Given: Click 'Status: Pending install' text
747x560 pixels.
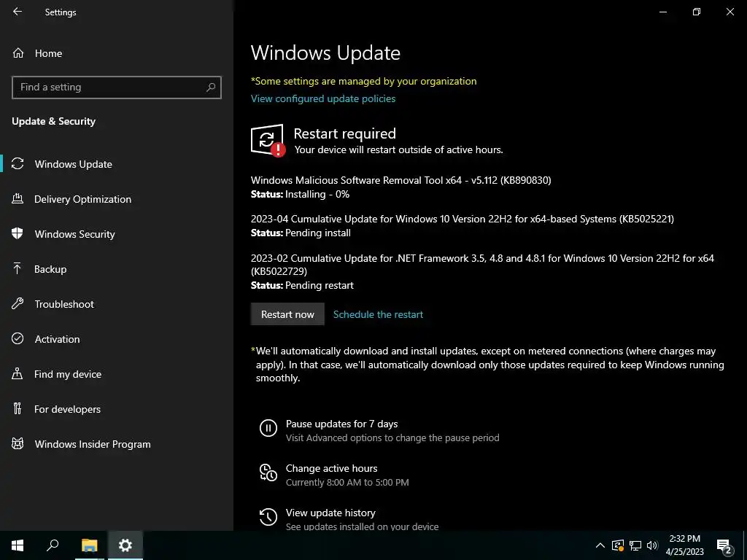Looking at the screenshot, I should tap(301, 233).
